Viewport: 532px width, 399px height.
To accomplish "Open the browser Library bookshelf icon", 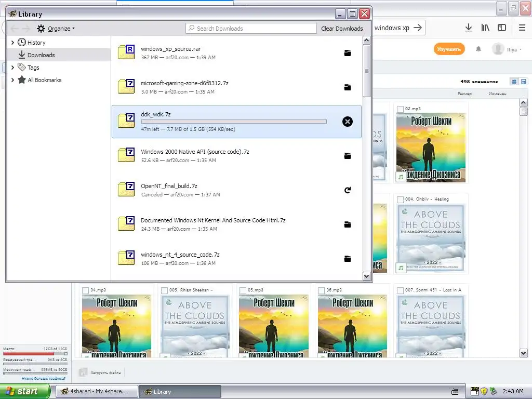I will coord(485,28).
